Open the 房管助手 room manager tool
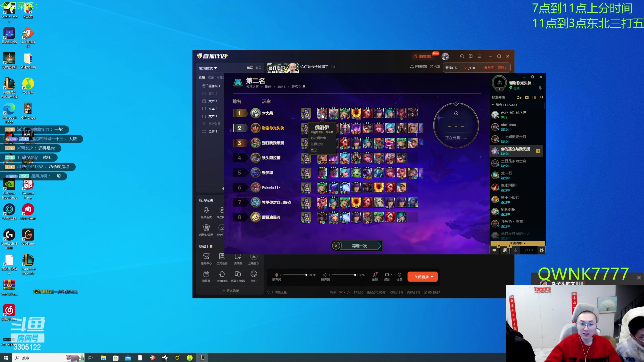Screen dimensions: 644x362 click(x=222, y=277)
